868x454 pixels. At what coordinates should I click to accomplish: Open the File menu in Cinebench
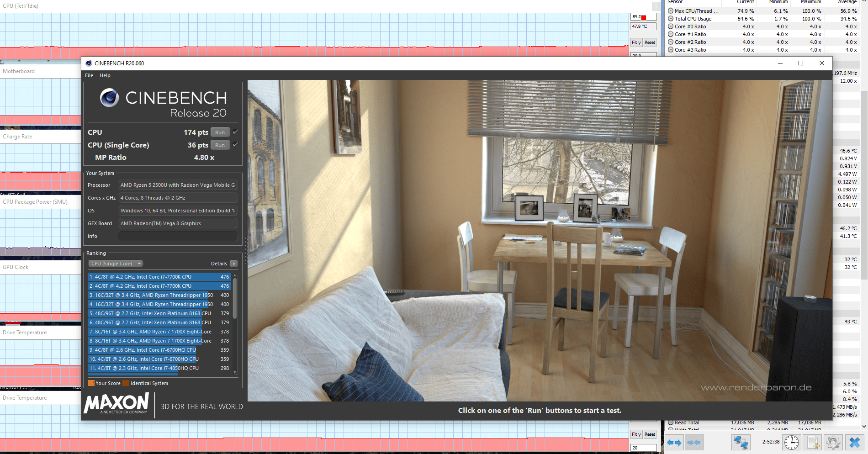(89, 75)
